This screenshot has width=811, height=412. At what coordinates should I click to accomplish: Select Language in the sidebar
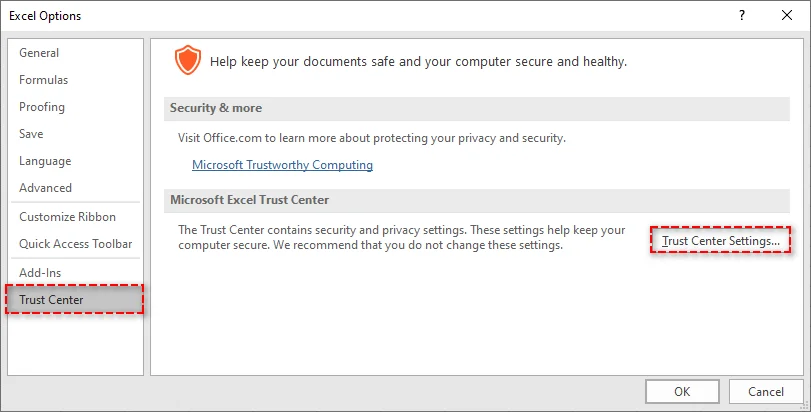tap(45, 161)
